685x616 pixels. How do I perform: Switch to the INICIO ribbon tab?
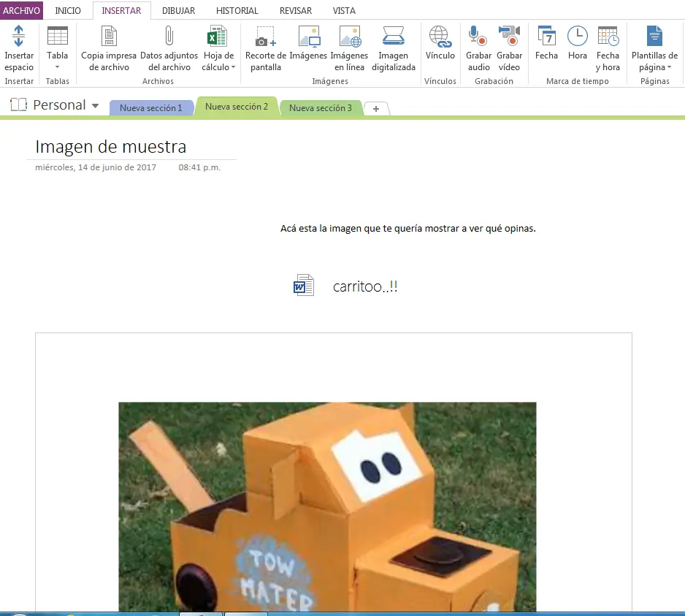(68, 10)
